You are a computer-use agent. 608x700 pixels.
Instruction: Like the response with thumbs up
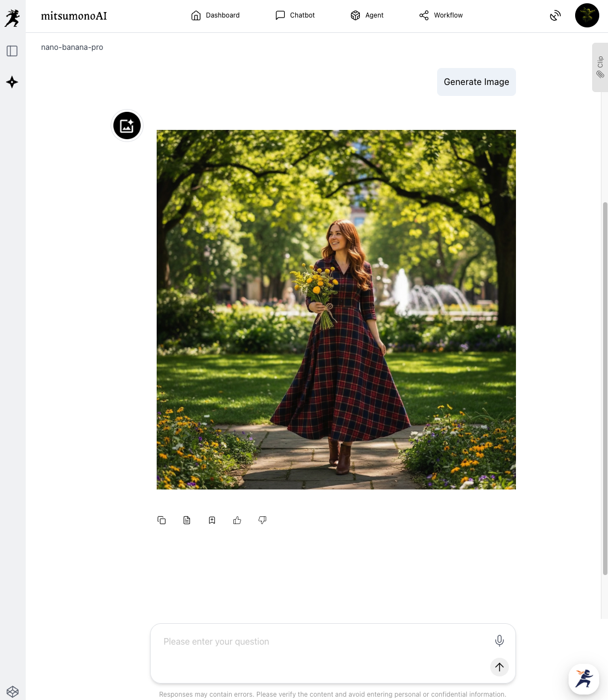click(237, 520)
